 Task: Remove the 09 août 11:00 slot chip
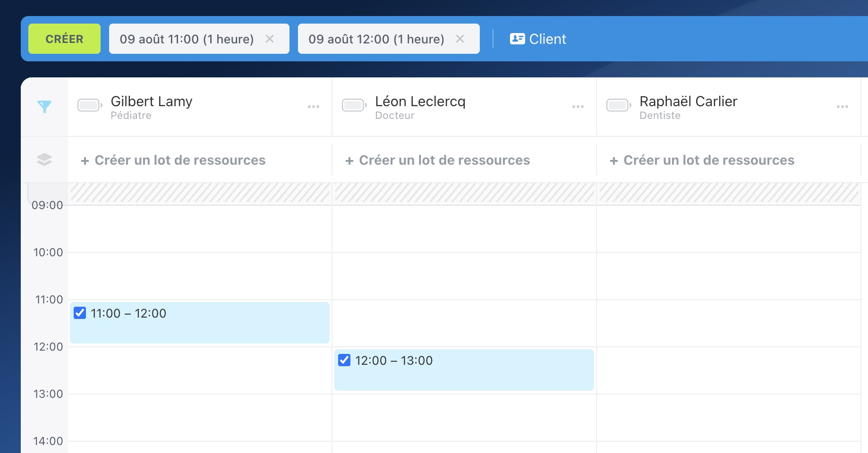pos(270,39)
